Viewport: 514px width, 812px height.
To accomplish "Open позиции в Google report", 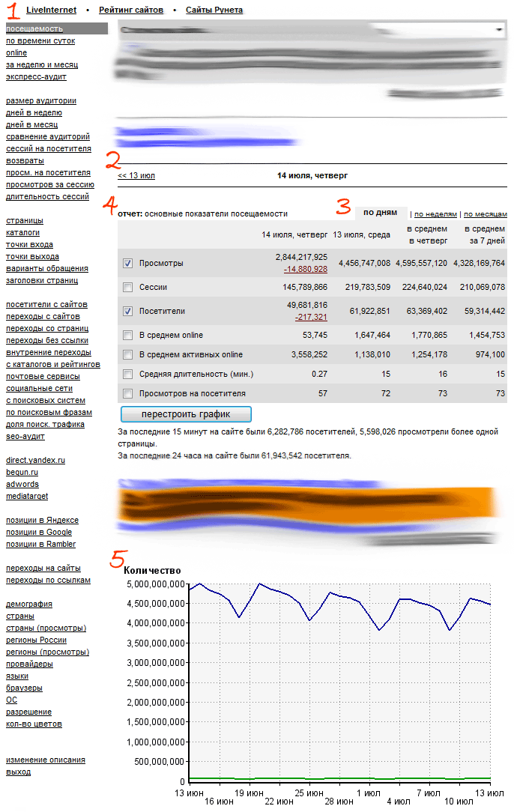I will (x=39, y=532).
